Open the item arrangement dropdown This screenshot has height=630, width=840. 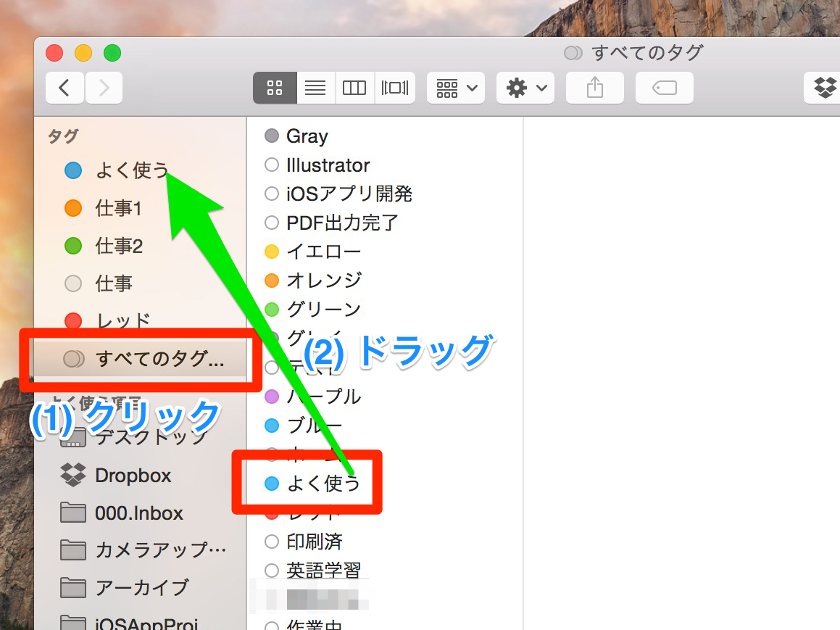point(456,87)
